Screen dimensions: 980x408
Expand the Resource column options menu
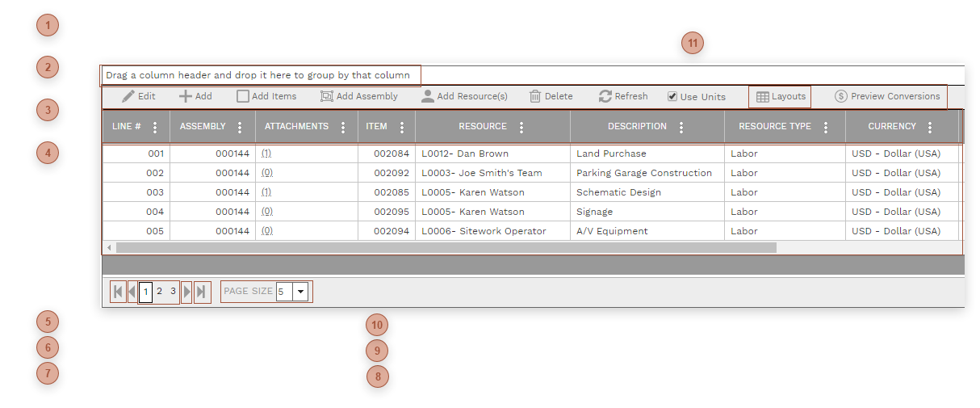[521, 127]
